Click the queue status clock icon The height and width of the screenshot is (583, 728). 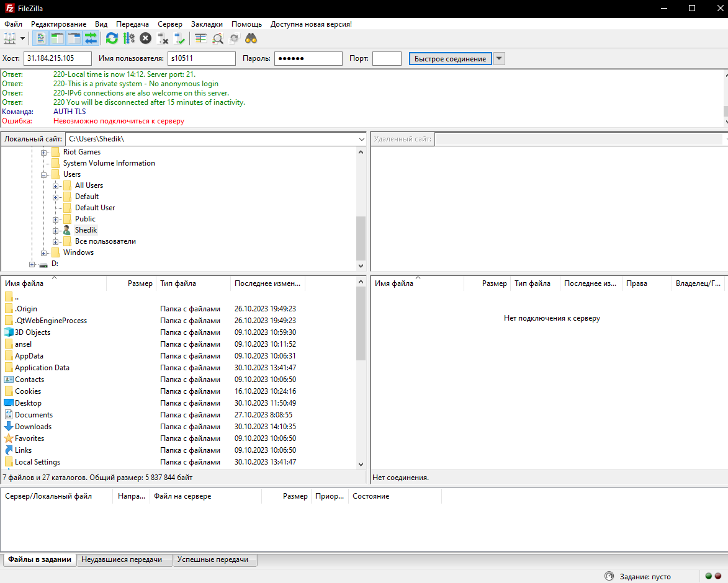pos(609,576)
